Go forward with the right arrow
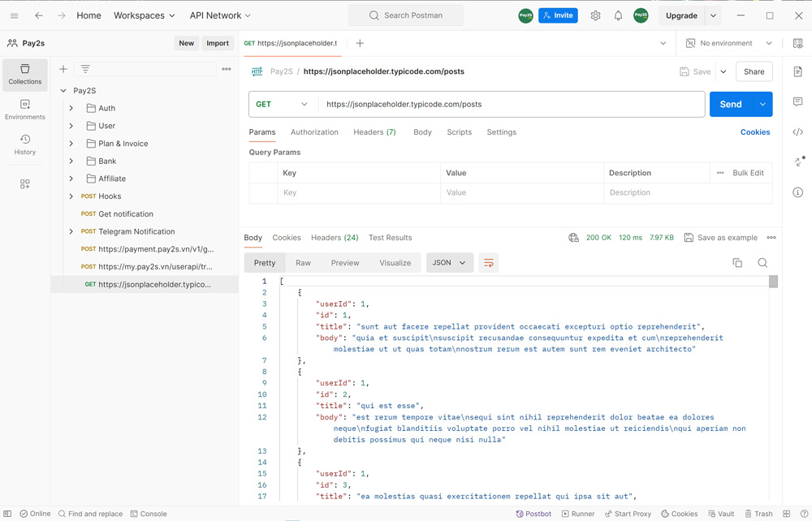Image resolution: width=812 pixels, height=521 pixels. 62,15
